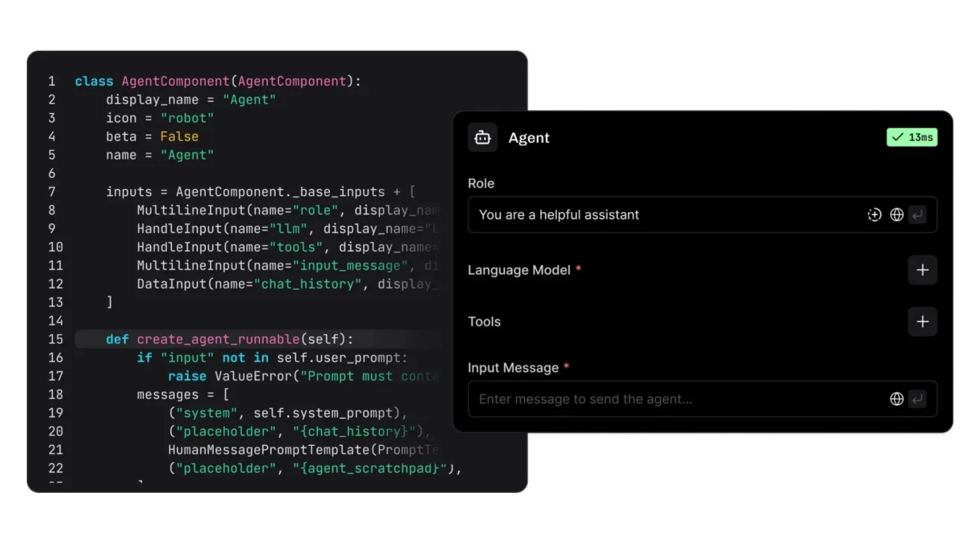
Task: Click the "inputs = AgentComponent._base_inputs + [" line
Action: pyautogui.click(x=261, y=192)
